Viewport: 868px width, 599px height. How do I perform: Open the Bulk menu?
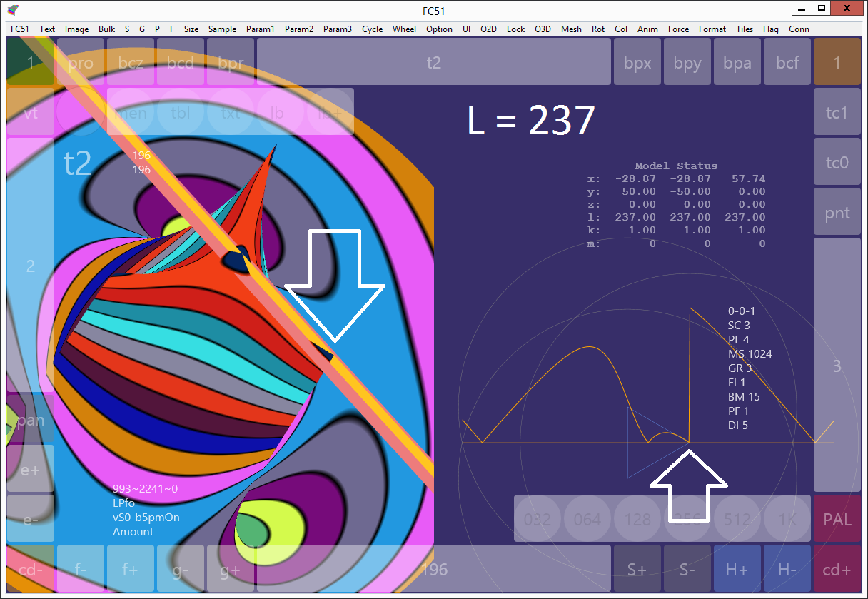(x=107, y=29)
